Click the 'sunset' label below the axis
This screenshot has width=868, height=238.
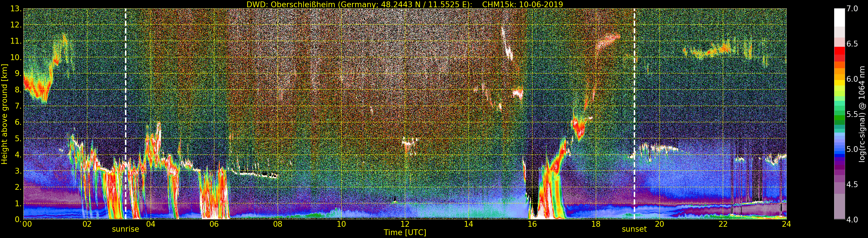634,229
